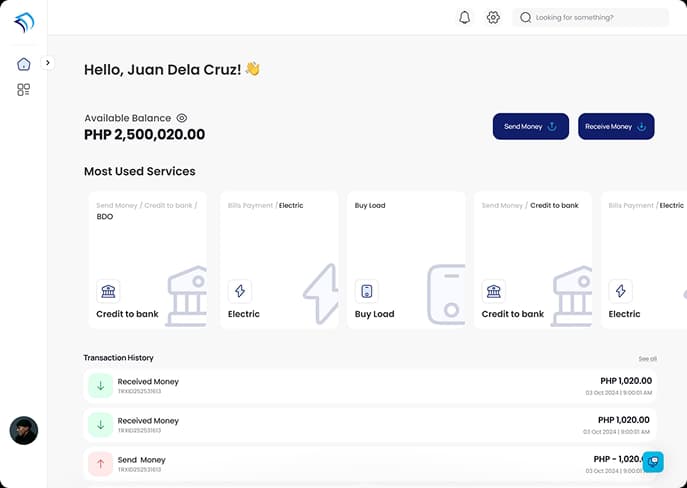
Task: Toggle the available balance visibility eye
Action: (x=182, y=118)
